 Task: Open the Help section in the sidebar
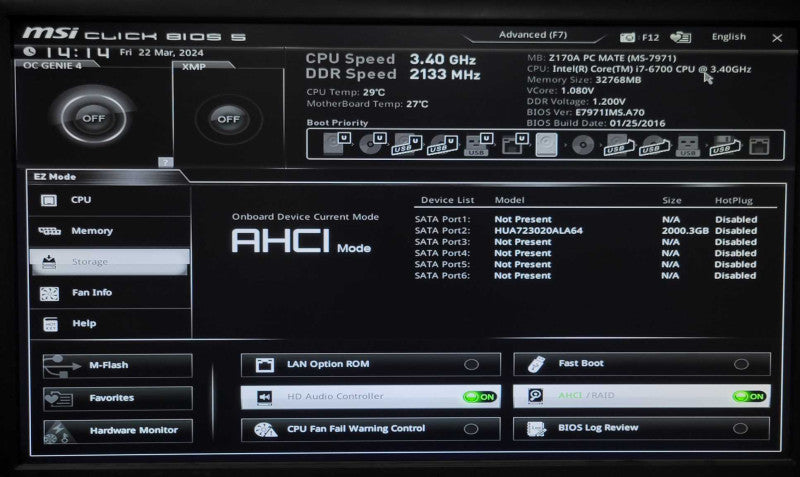110,323
